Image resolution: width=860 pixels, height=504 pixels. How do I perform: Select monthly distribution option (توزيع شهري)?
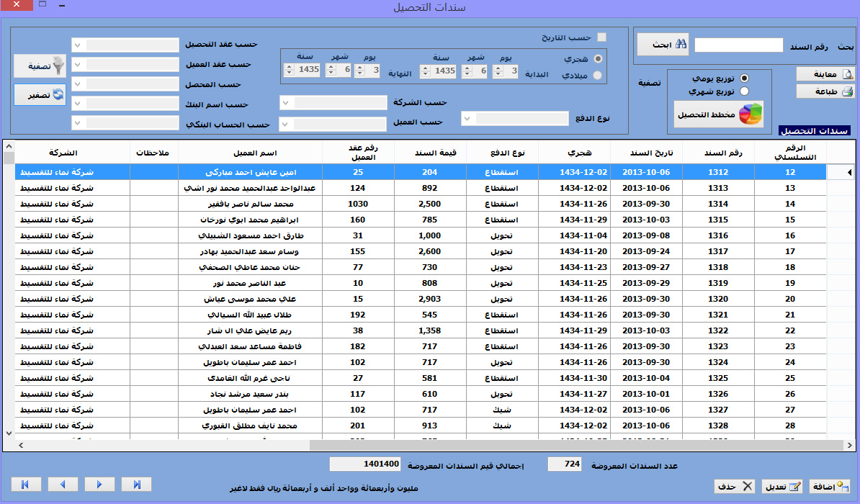pyautogui.click(x=744, y=91)
